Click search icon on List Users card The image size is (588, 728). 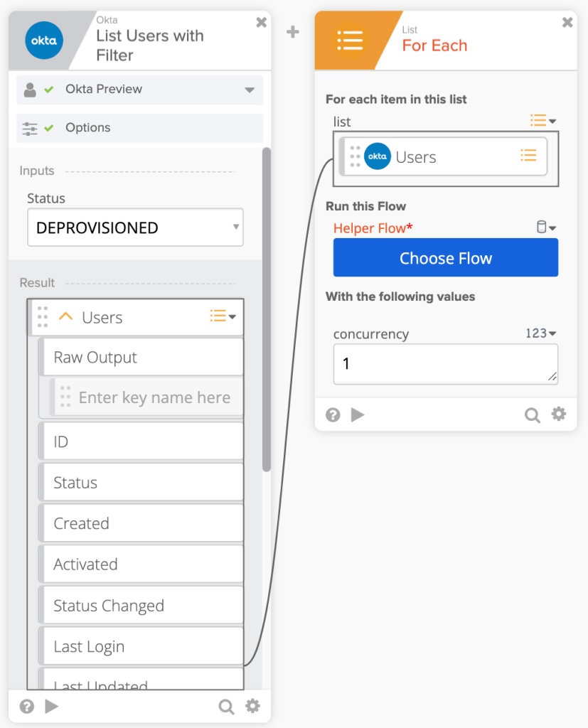point(226,706)
